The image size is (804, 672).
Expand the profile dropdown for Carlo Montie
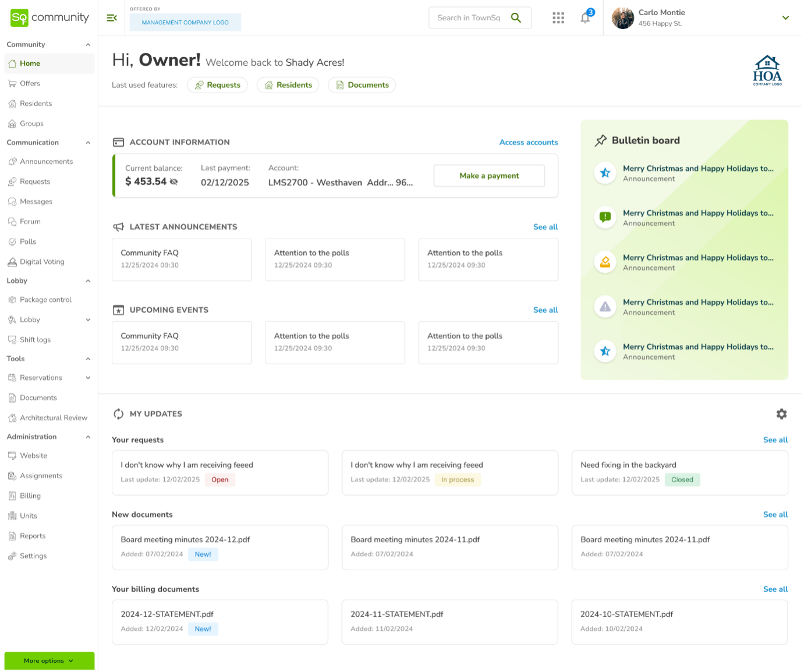coord(785,18)
